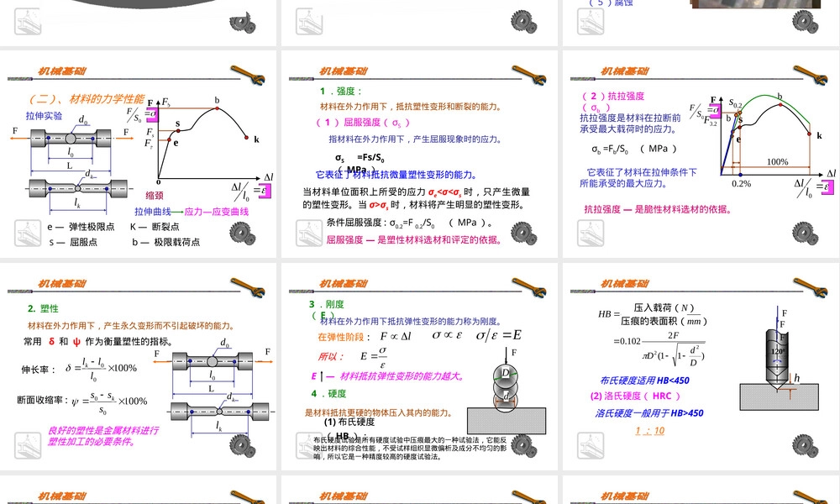This screenshot has height=504, width=840.
Task: Click the 拉伸实验 label
Action: (44, 116)
